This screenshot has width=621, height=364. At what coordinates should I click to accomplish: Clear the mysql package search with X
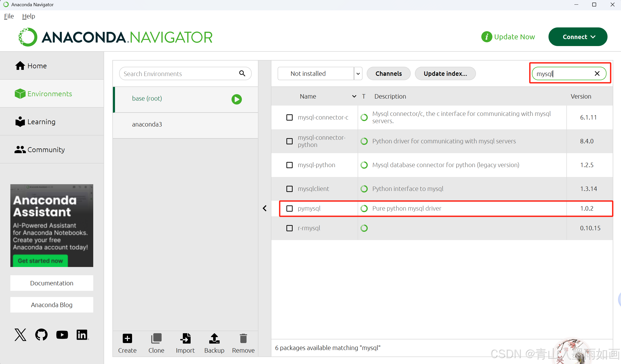(x=597, y=74)
